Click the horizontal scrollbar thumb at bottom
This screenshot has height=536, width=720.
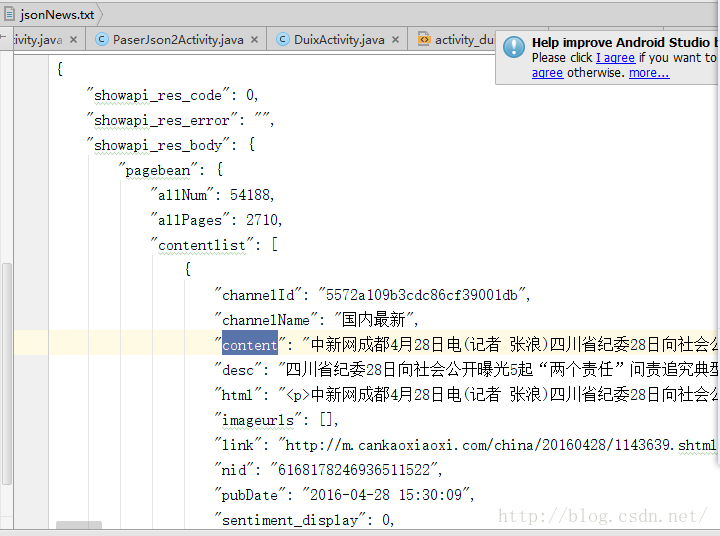pos(79,525)
